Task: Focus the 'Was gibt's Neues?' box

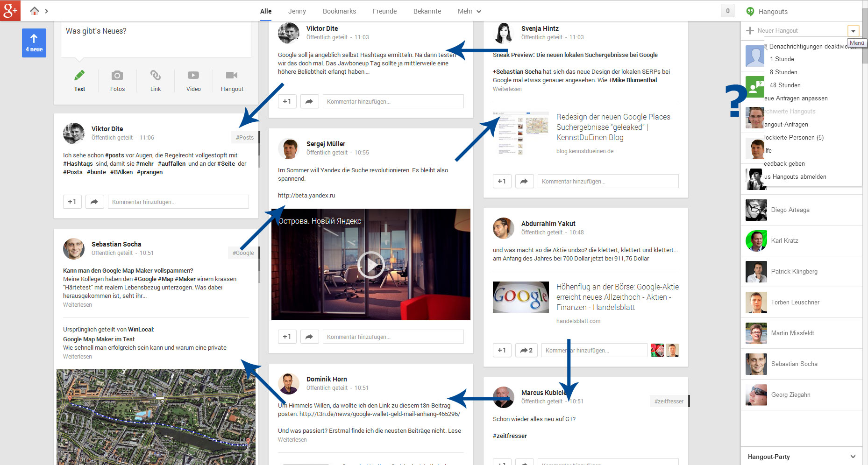Action: (156, 39)
